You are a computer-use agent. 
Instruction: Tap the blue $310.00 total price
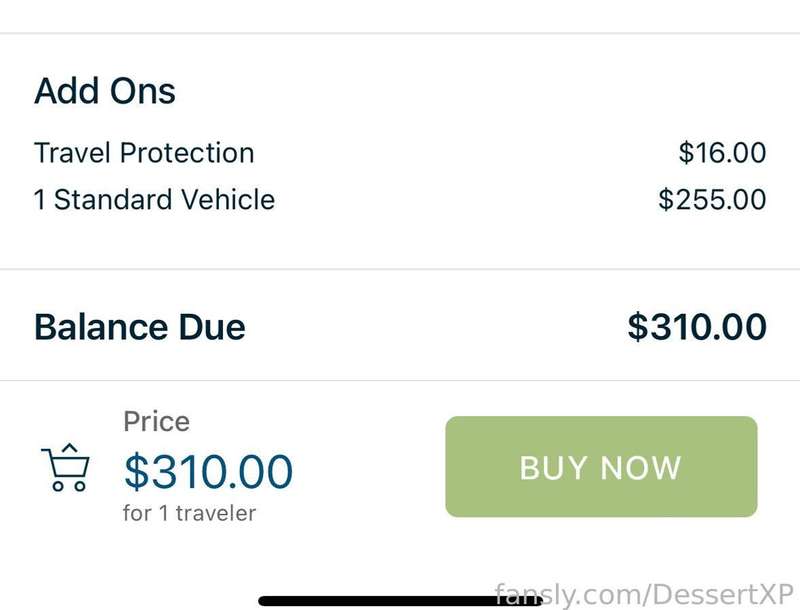tap(209, 471)
